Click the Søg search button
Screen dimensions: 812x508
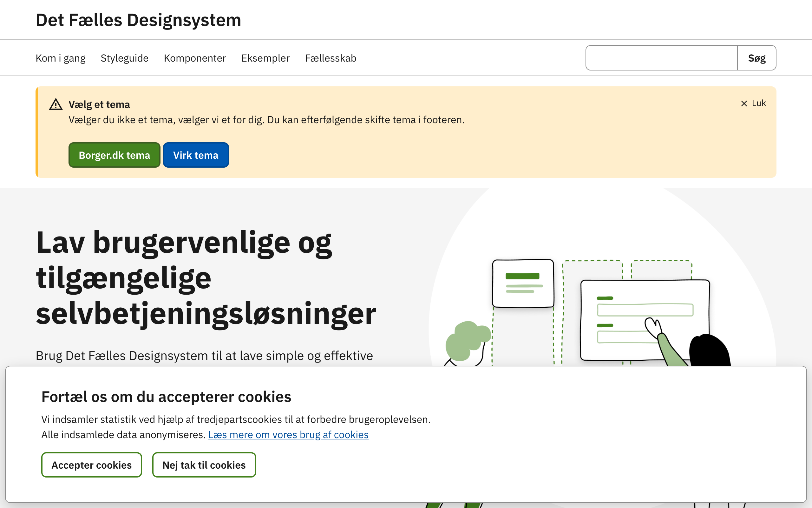[756, 58]
